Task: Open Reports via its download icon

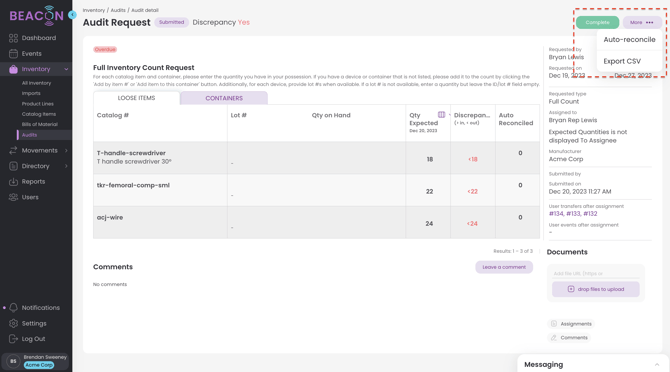Action: pos(13,182)
